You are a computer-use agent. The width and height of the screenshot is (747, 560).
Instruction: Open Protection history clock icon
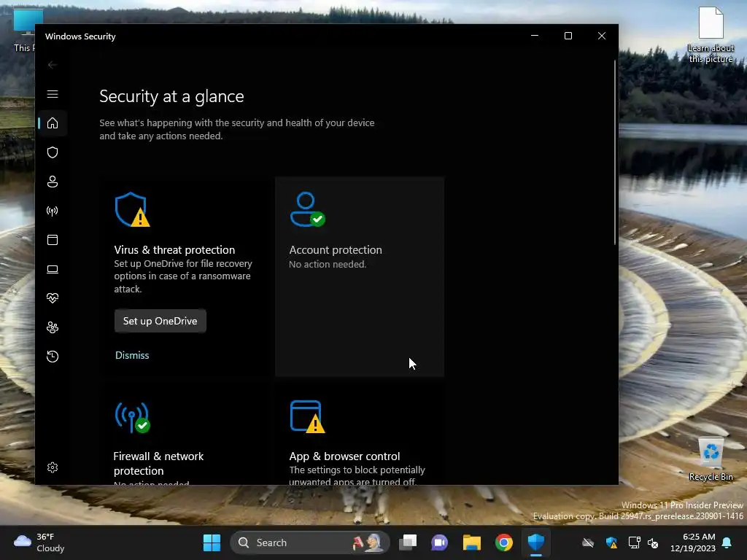pyautogui.click(x=53, y=357)
